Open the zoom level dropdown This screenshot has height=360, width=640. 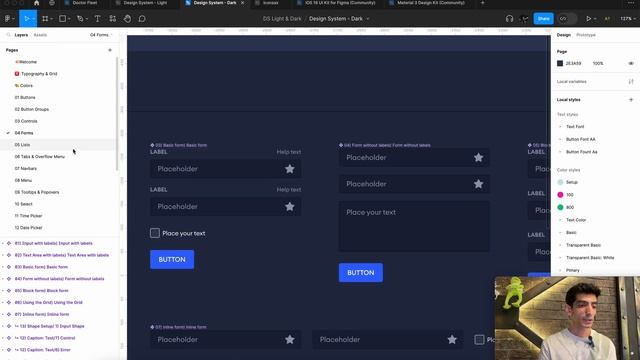point(628,19)
